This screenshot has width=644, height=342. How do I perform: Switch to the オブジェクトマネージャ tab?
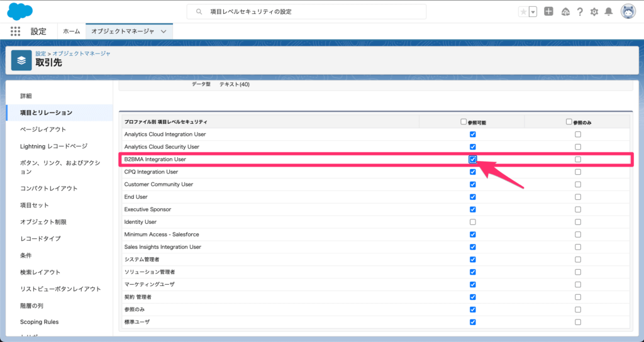(123, 31)
